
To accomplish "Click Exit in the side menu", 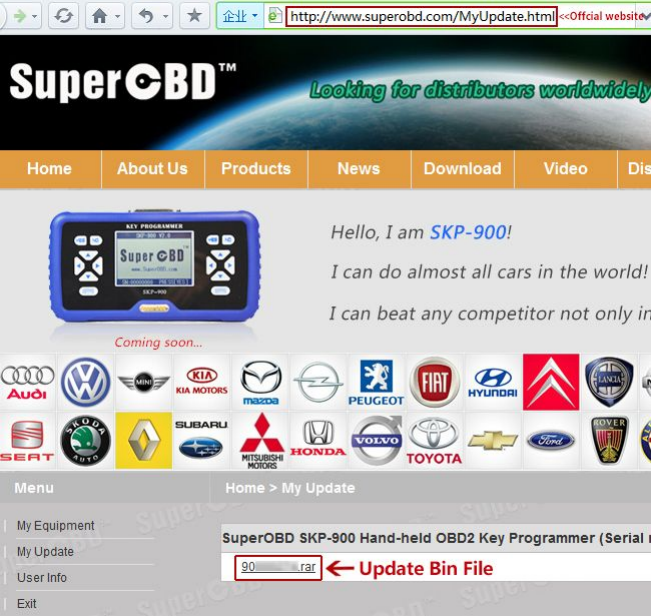I will tap(27, 604).
